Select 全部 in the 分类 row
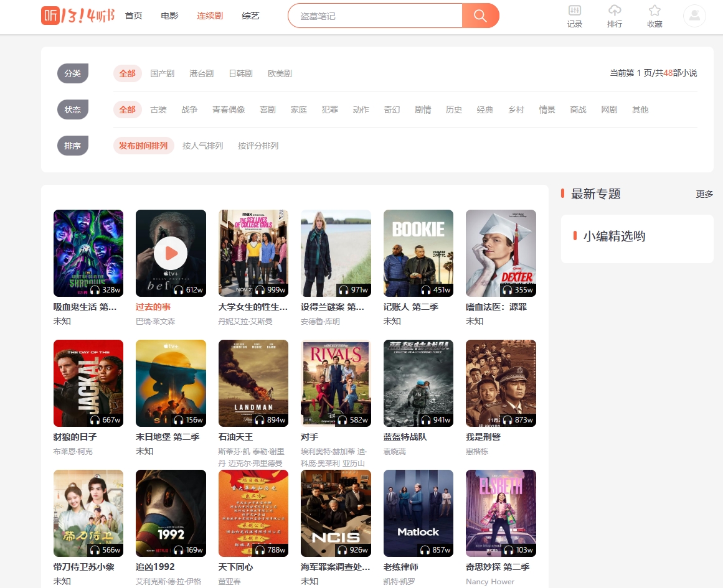The image size is (723, 588). (x=127, y=73)
